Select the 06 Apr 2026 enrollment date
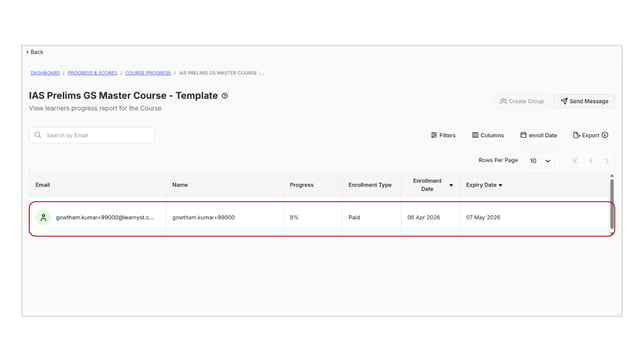Screen dimensions: 644x362 pyautogui.click(x=423, y=217)
